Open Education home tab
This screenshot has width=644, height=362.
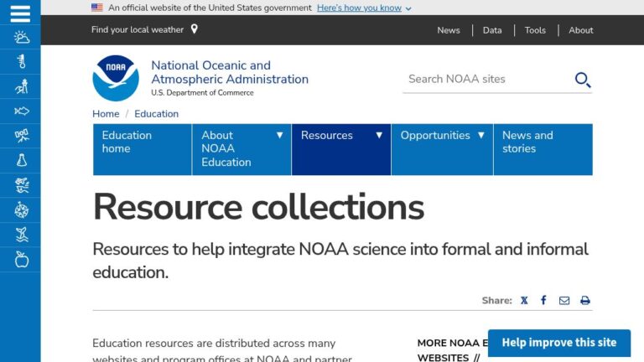click(x=142, y=149)
